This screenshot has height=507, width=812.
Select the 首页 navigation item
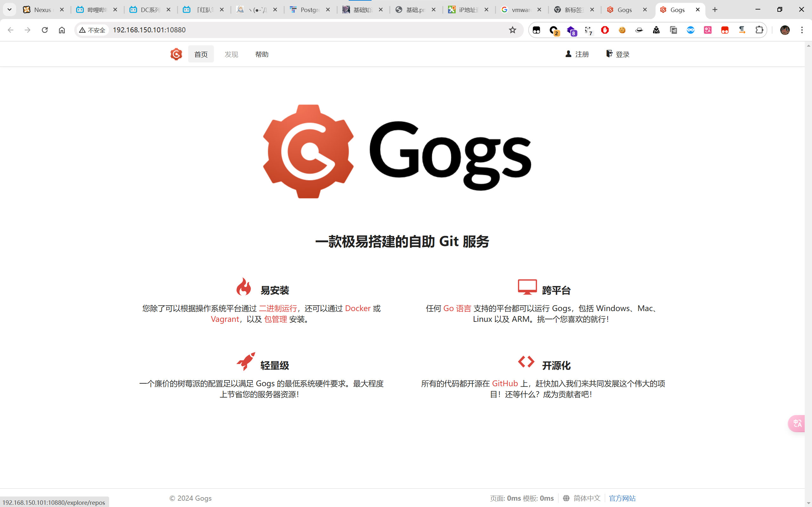[x=201, y=54]
